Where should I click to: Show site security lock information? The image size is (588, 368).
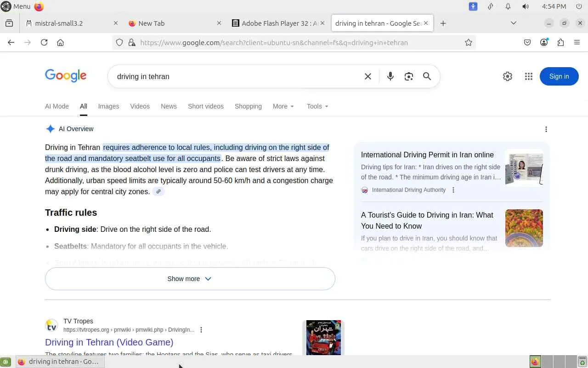132,42
